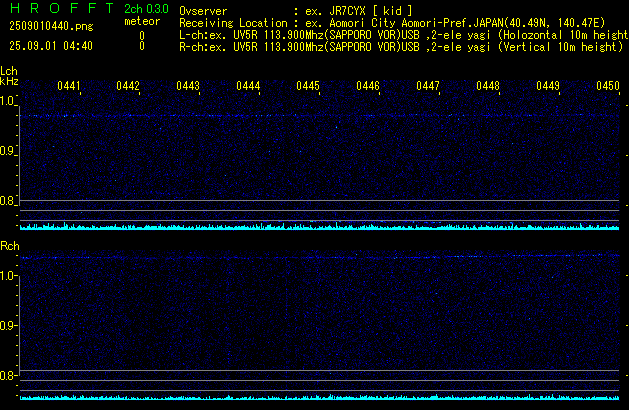This screenshot has height=410, width=629.
Task: Click the meteor count label
Action: pos(142,21)
